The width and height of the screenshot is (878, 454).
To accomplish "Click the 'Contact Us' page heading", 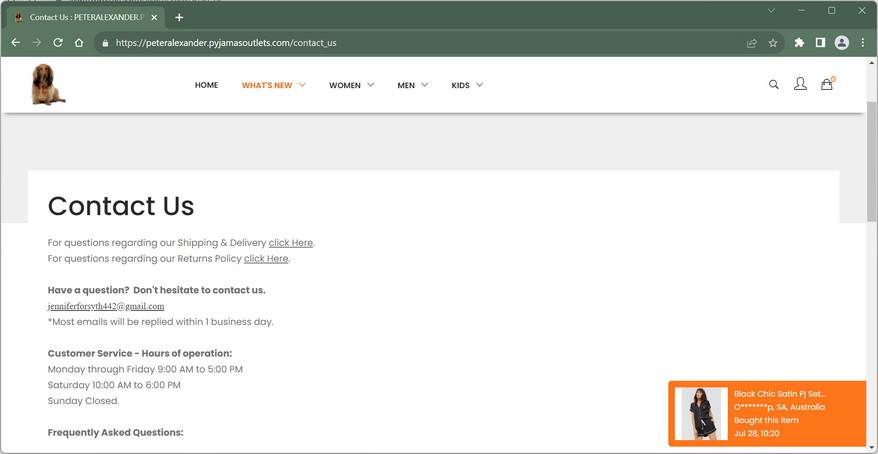I will click(x=121, y=205).
